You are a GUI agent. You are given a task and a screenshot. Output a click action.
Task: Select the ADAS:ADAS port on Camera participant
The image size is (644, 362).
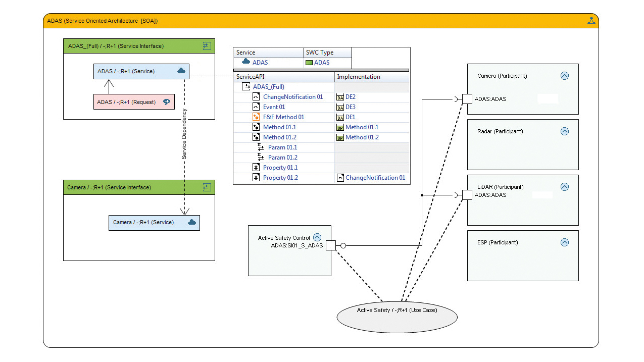click(x=467, y=99)
